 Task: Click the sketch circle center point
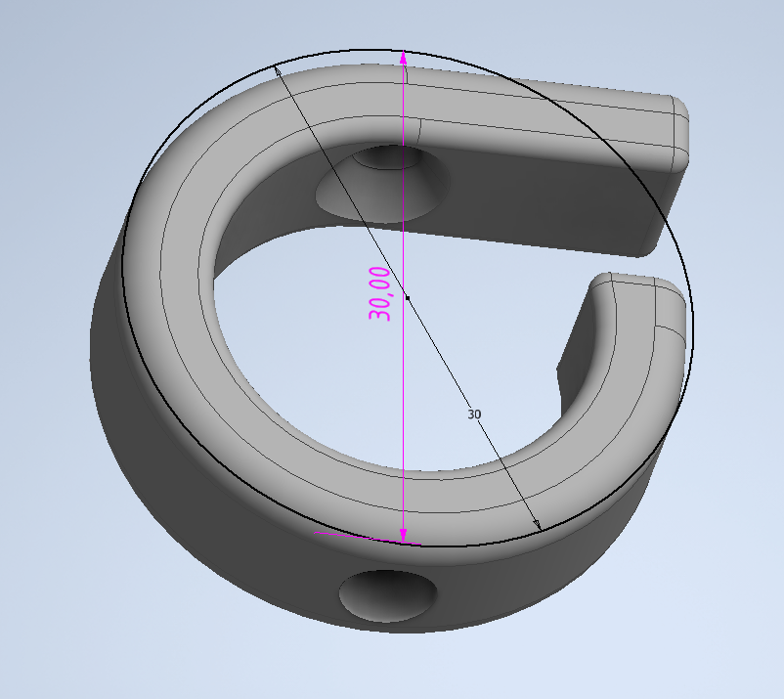pyautogui.click(x=408, y=298)
